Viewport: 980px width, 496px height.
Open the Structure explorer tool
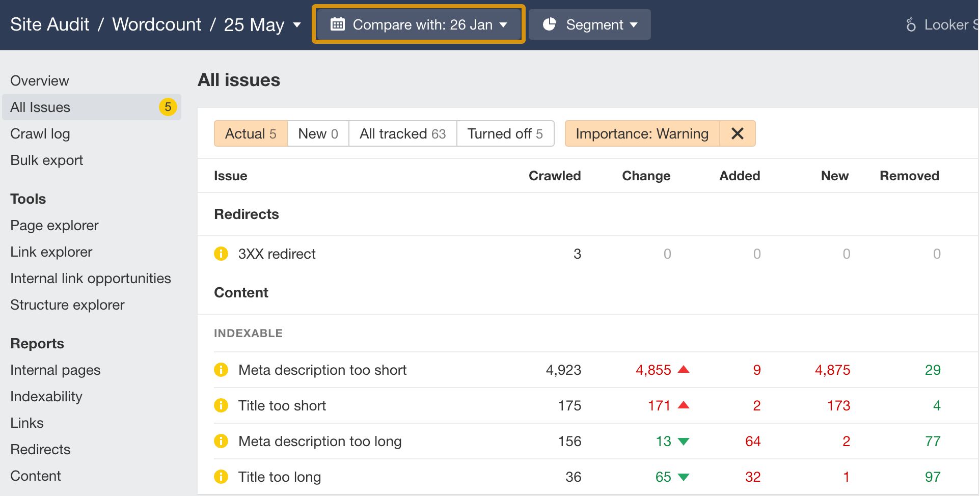tap(67, 305)
